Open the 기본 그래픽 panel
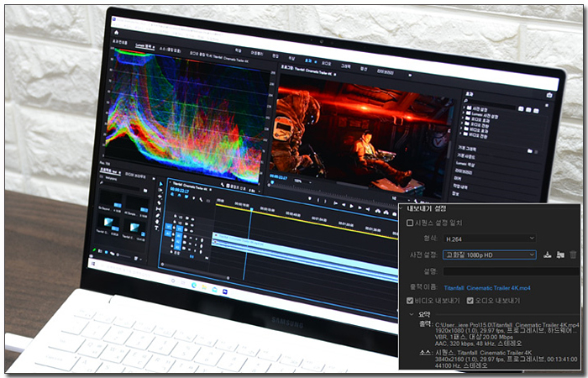This screenshot has height=378, width=588. coord(466,149)
